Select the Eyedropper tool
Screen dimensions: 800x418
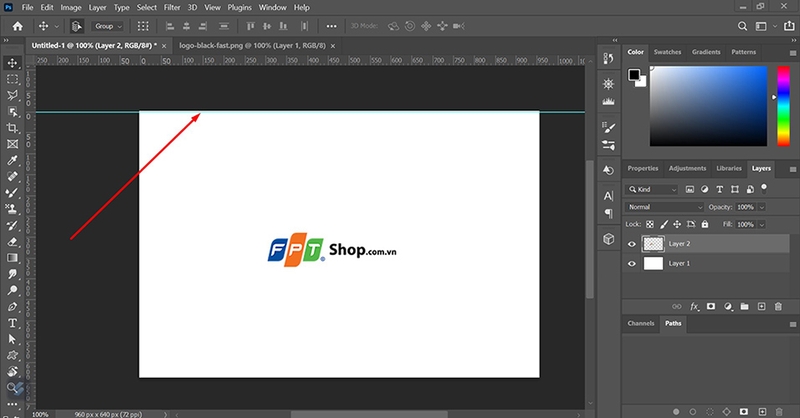pyautogui.click(x=12, y=160)
